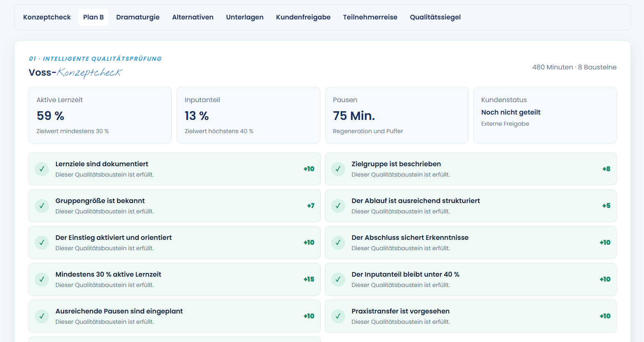Click 'Der Abschluss sichert Erkenntnisse' title
644x342 pixels.
(x=410, y=237)
